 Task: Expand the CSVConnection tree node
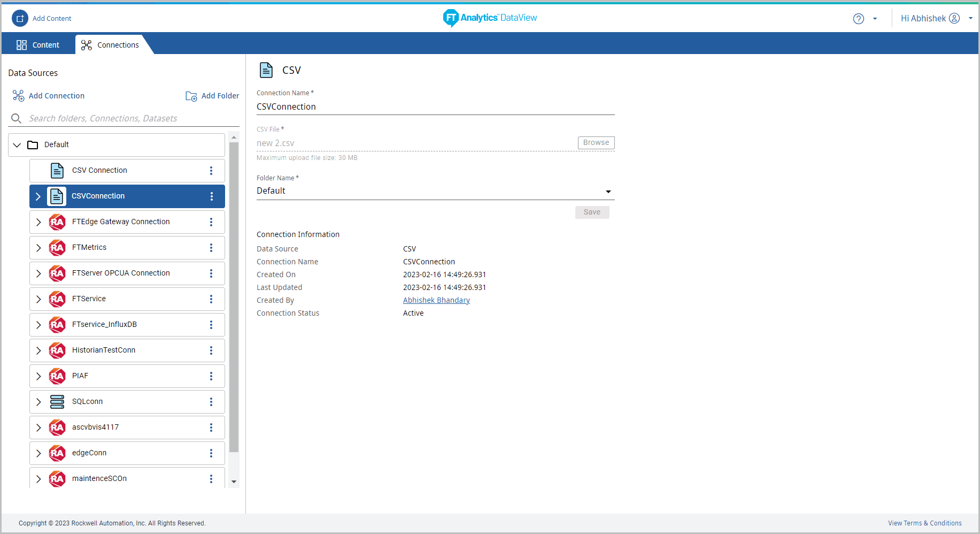click(38, 196)
